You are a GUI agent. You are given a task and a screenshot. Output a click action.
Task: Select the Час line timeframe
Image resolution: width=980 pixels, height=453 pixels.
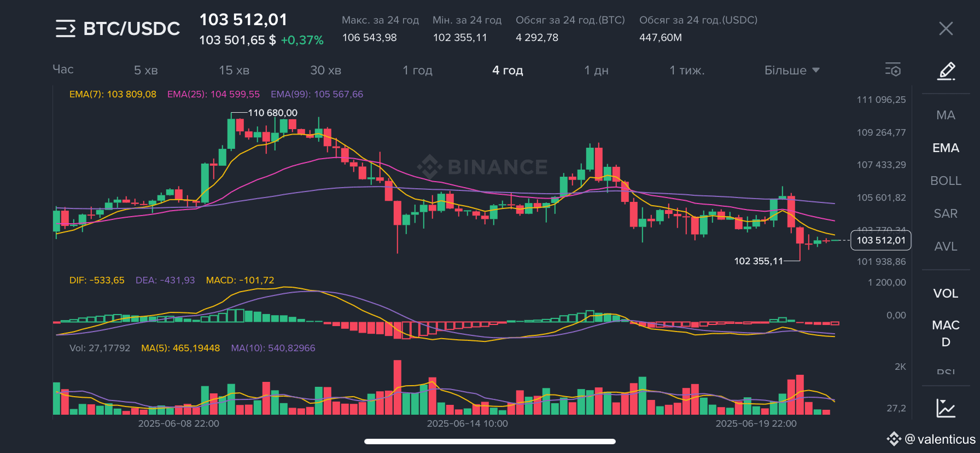click(63, 69)
